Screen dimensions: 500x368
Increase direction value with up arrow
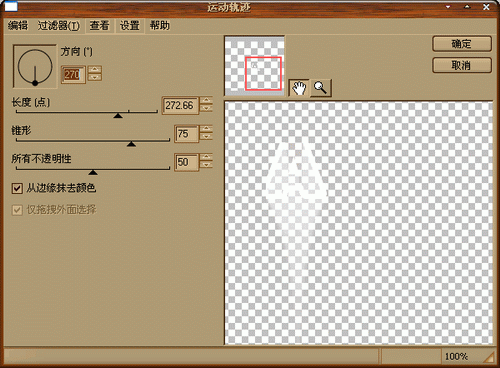pyautogui.click(x=95, y=70)
